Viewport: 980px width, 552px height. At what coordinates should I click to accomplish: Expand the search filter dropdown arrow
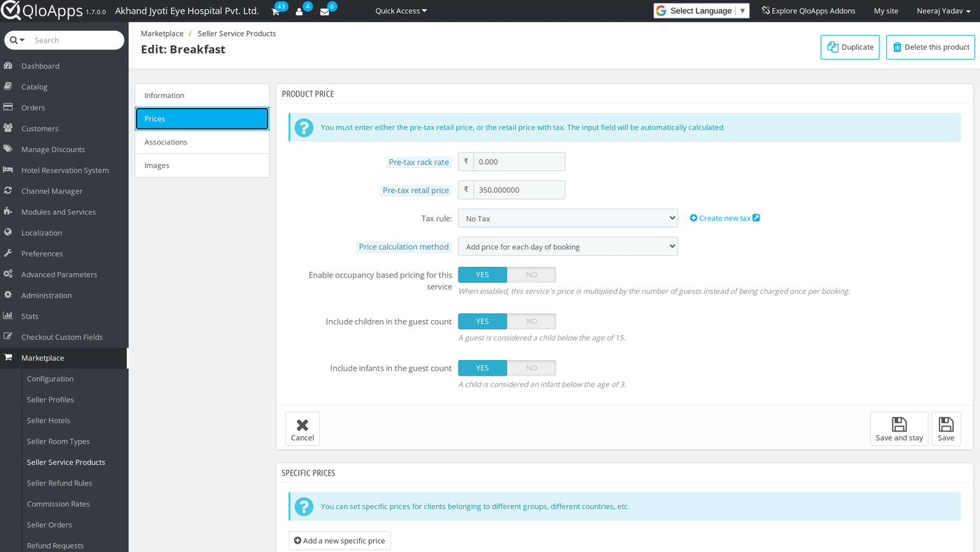point(22,41)
